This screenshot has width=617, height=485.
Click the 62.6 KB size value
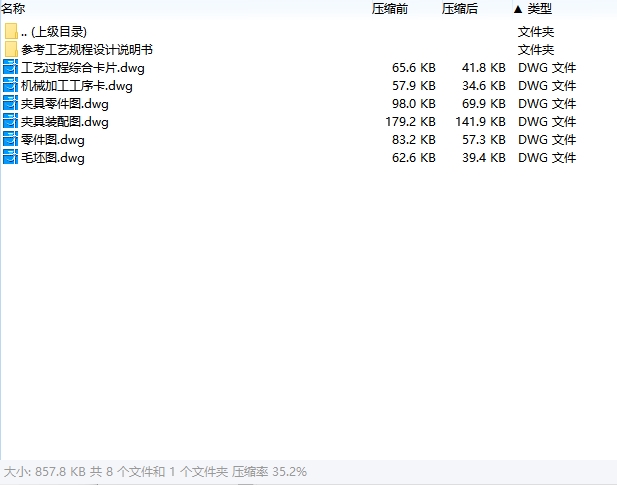pyautogui.click(x=414, y=158)
